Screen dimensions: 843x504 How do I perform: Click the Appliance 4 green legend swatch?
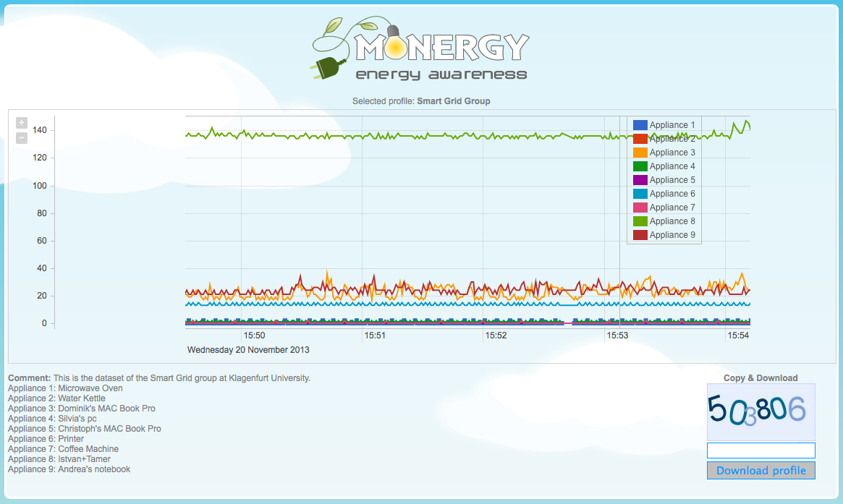click(640, 166)
